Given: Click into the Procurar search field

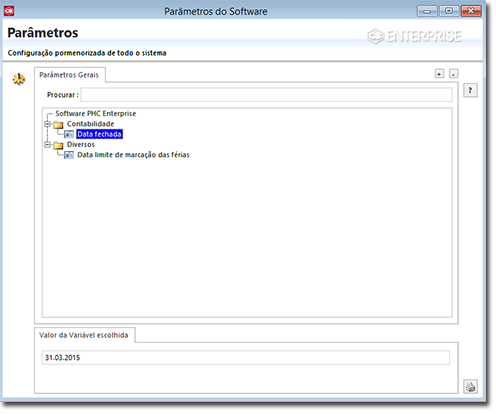Looking at the screenshot, I should pos(266,95).
